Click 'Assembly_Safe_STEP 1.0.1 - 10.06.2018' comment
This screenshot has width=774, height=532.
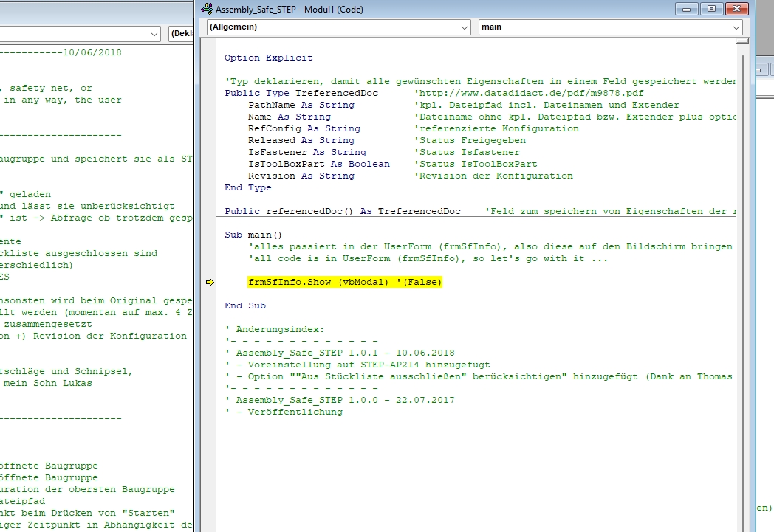click(340, 353)
